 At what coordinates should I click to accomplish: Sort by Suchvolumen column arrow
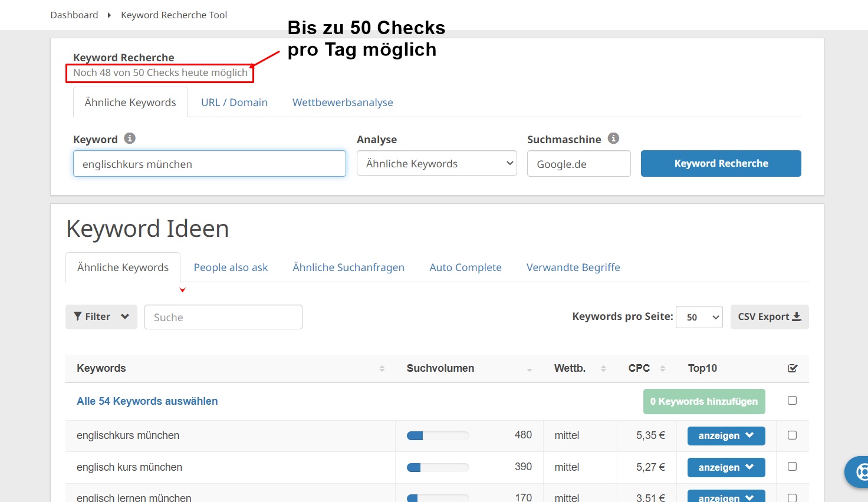click(529, 369)
